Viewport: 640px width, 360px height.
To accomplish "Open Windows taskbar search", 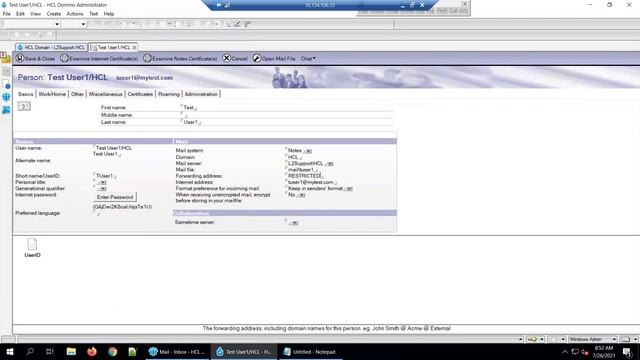I will 30,351.
